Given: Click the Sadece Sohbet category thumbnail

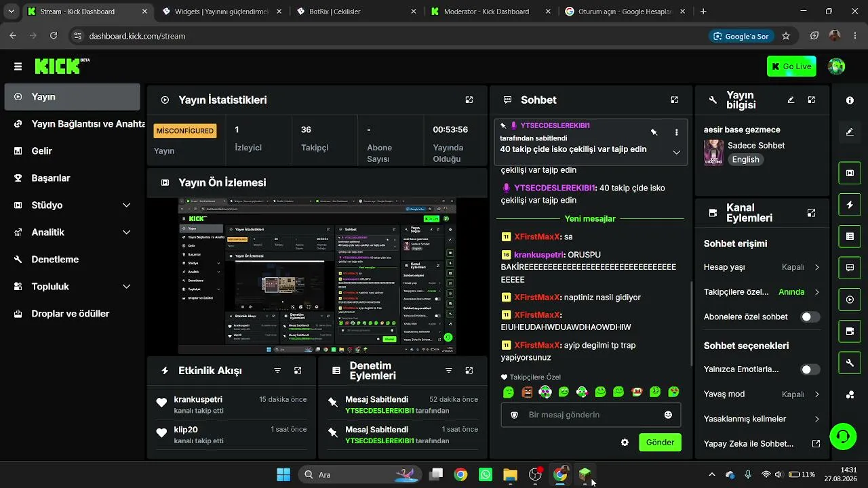Looking at the screenshot, I should point(713,152).
